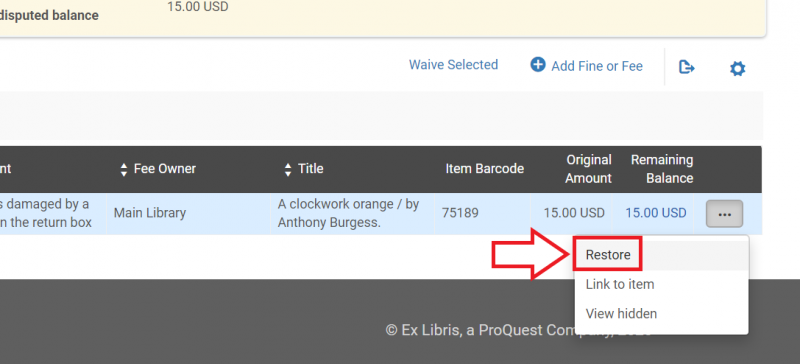Screen dimensions: 800x364
Task: Open the blue 15.00 USD remaining balance link
Action: click(656, 213)
